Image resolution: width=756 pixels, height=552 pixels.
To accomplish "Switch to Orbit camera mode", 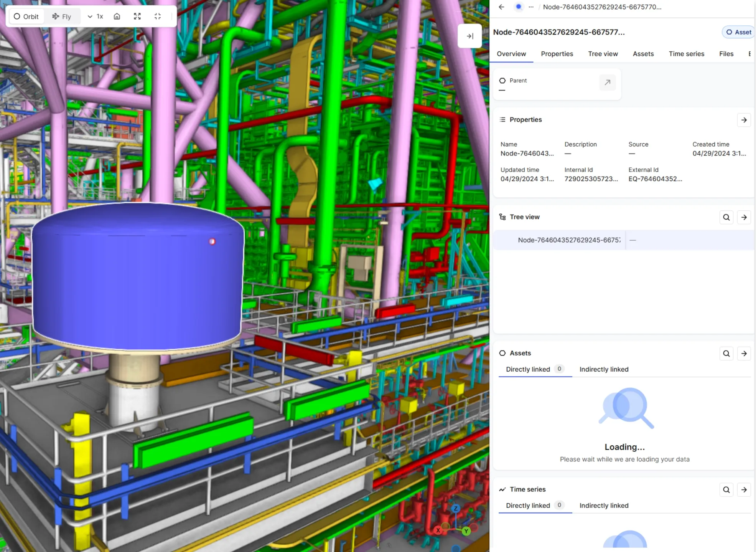I will point(26,17).
